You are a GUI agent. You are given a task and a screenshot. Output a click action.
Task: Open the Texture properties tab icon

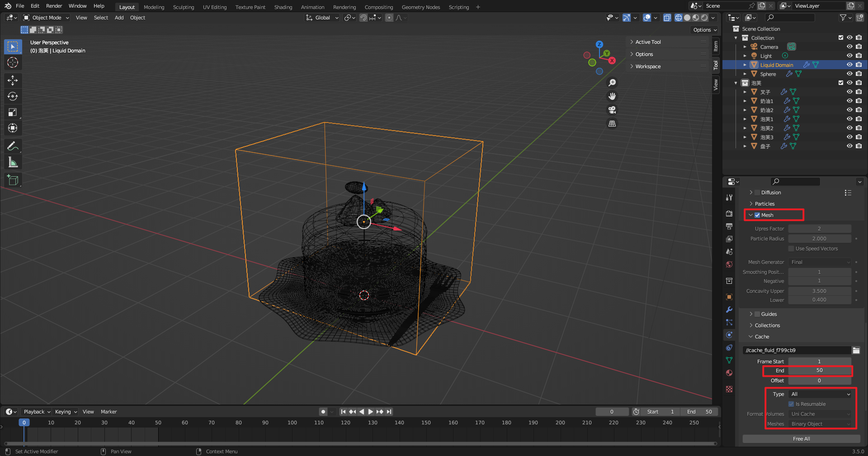tap(729, 389)
